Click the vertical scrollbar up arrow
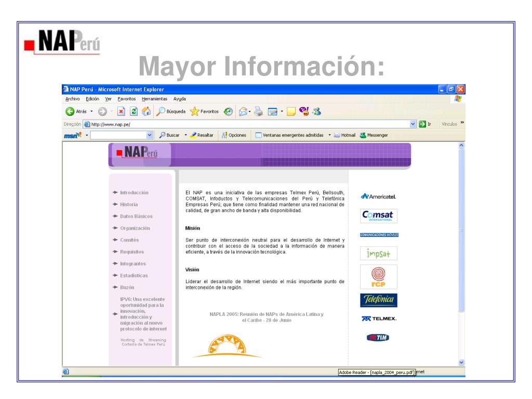 [x=461, y=145]
